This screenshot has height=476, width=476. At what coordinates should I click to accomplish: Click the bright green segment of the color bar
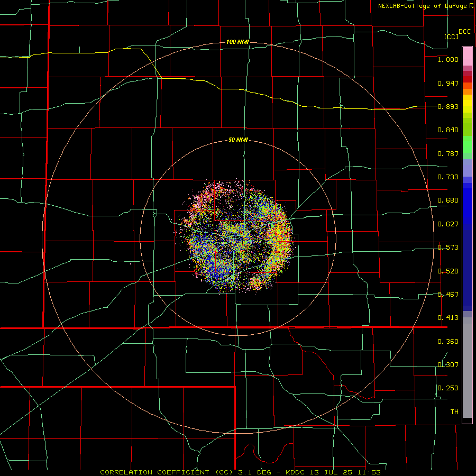pos(467,144)
